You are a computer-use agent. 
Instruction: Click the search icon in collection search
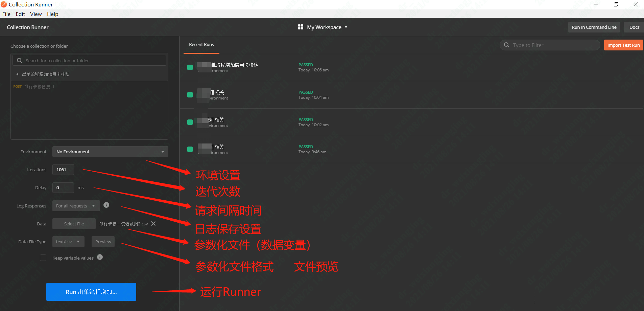(x=20, y=61)
